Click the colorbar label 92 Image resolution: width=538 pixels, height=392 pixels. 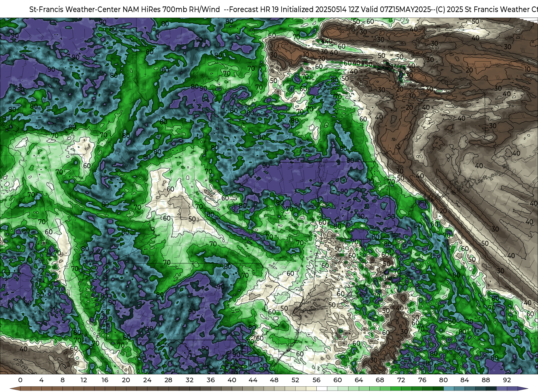pos(507,380)
